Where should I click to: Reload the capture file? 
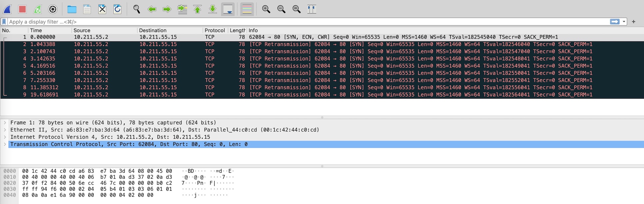tap(117, 9)
